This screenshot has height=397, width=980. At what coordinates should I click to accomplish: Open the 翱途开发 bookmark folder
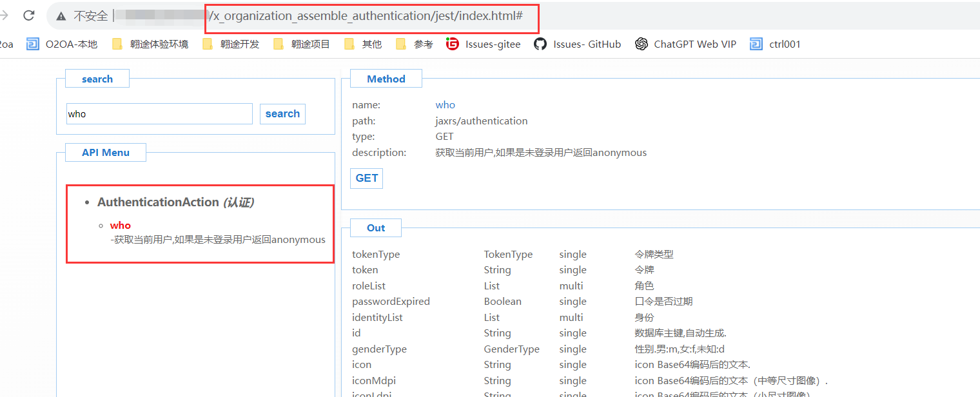point(231,44)
